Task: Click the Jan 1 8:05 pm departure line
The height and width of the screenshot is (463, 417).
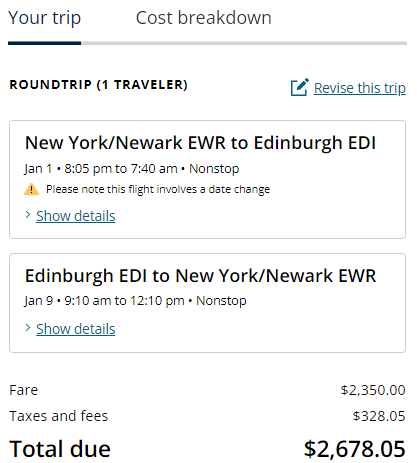Action: pyautogui.click(x=132, y=169)
